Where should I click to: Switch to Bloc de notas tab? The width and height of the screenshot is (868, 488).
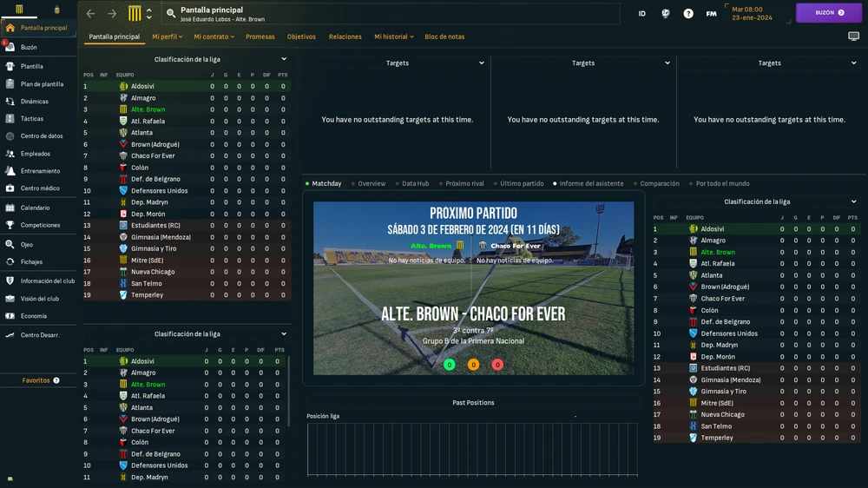(444, 37)
